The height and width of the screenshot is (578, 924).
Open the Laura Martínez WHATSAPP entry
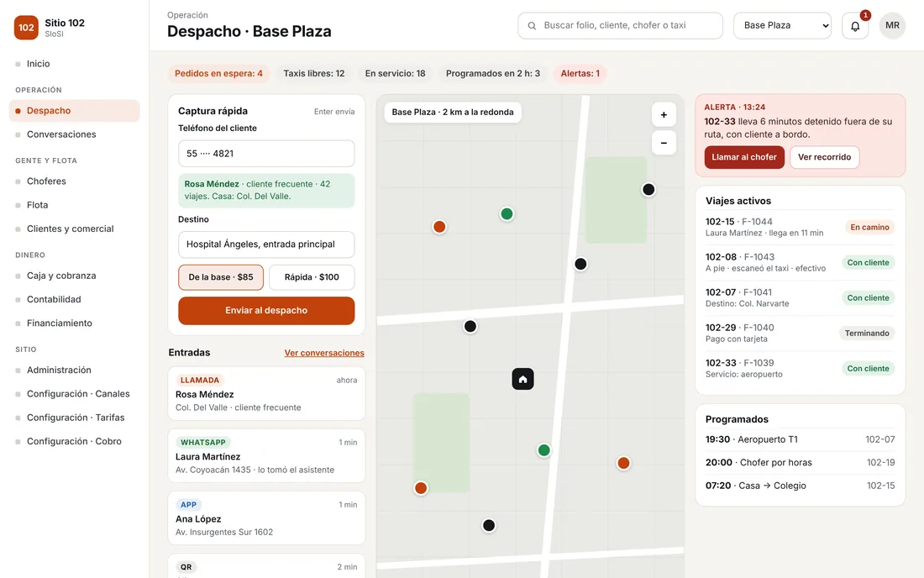click(x=266, y=456)
